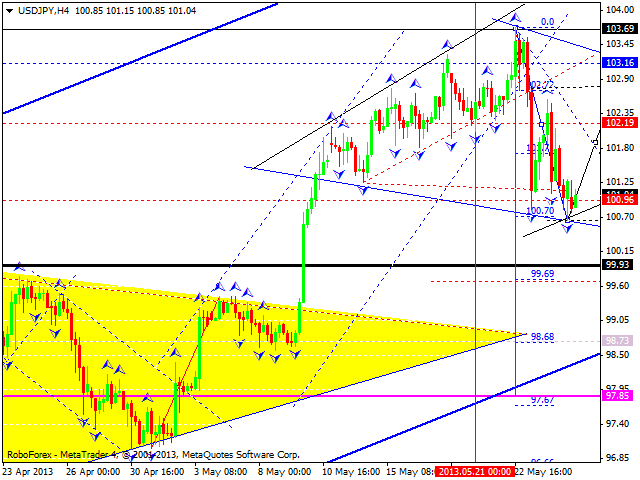Click the 102.35 price on the axis
The height and width of the screenshot is (480, 640).
[x=620, y=113]
